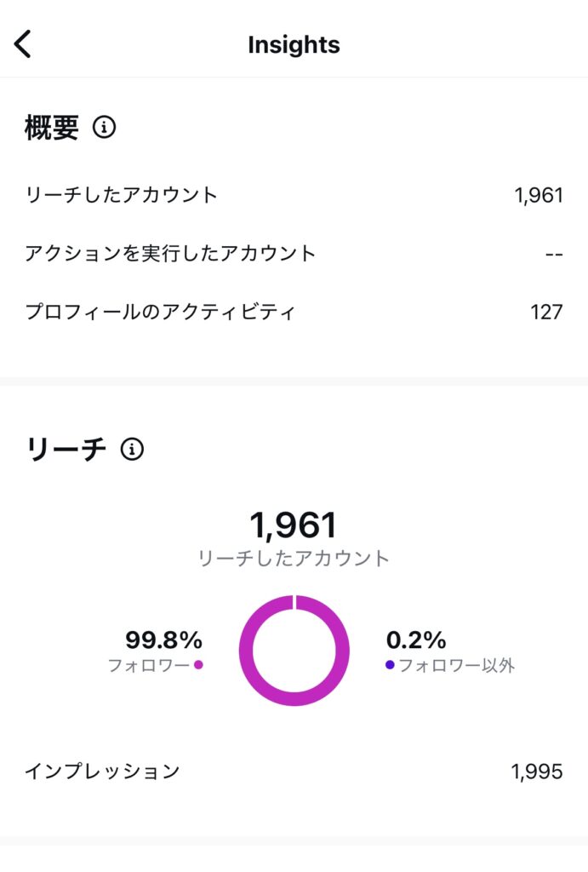Tap the back arrow in the header
The height and width of the screenshot is (872, 588).
tap(23, 44)
